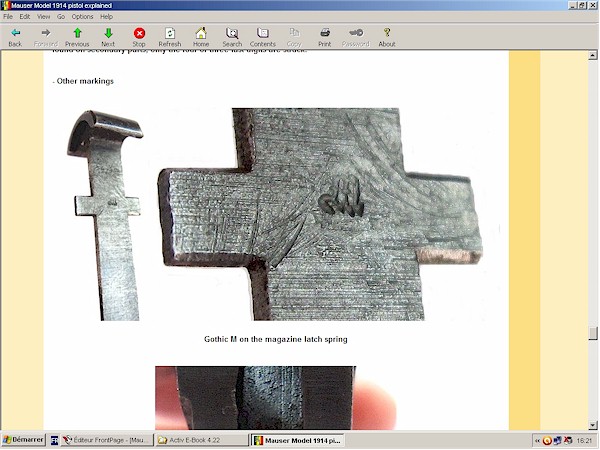Click the Forward arrow in toolbar
Screen dimensions: 600x450
pos(46,37)
